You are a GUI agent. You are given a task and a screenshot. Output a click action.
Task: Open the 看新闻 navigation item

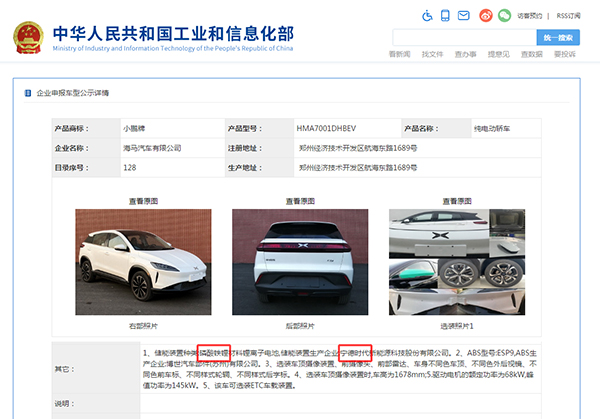[399, 54]
